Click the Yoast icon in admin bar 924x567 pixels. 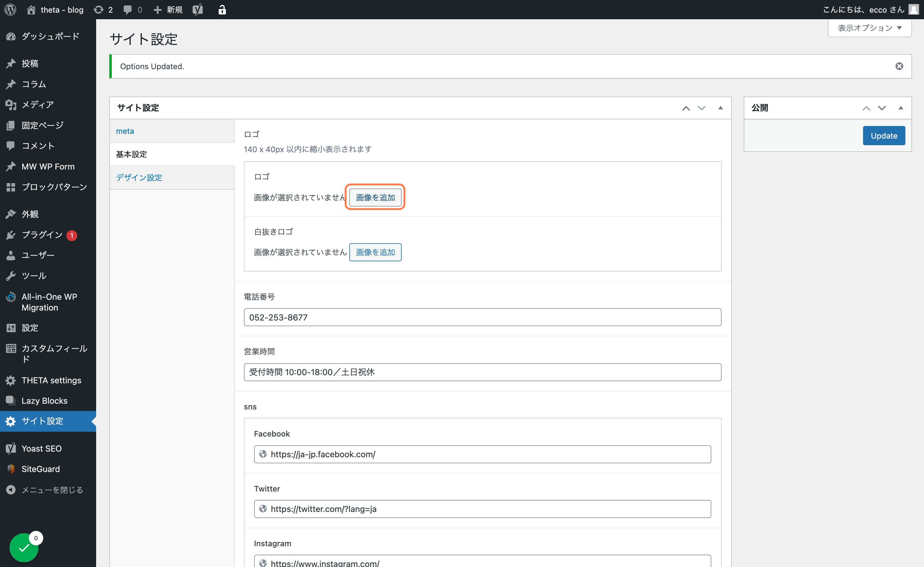coord(198,10)
